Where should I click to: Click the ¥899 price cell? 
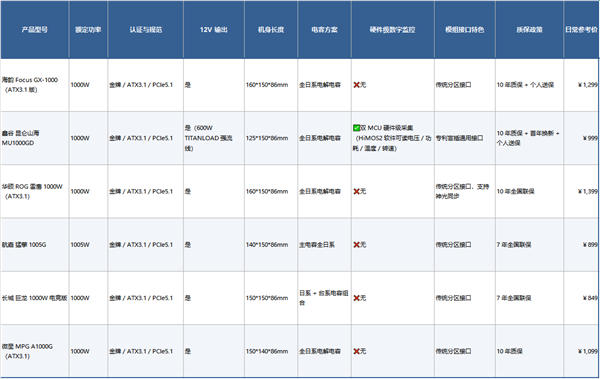582,245
